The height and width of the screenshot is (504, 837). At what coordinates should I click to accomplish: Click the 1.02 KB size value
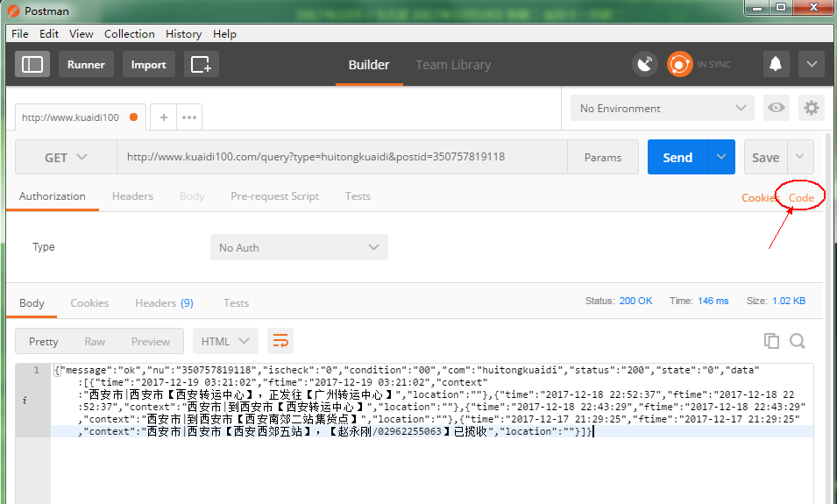click(789, 301)
